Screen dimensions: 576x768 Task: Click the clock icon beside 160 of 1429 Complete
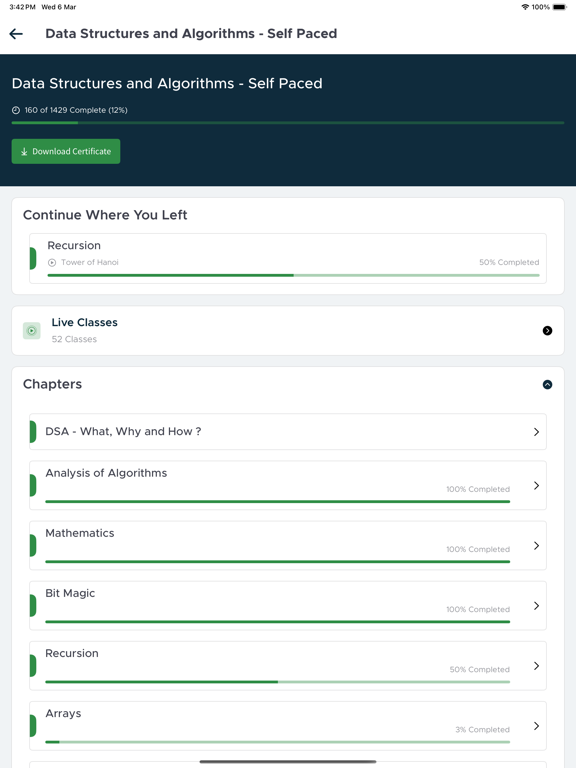click(16, 110)
